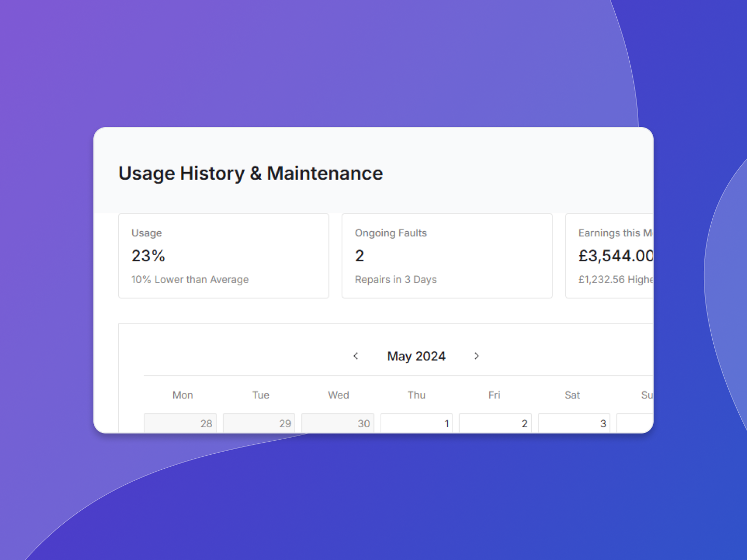Choose the greyed-out 30 date cell
The width and height of the screenshot is (747, 560).
(x=338, y=423)
